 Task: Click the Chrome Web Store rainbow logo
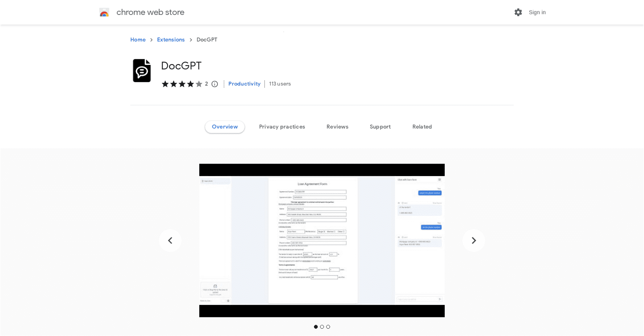click(104, 12)
